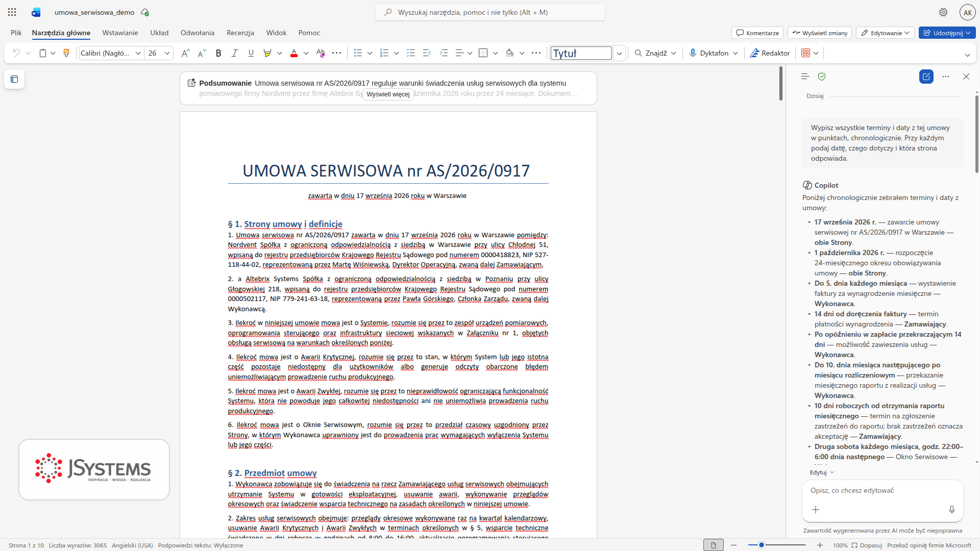Open the Plik menu

(16, 33)
